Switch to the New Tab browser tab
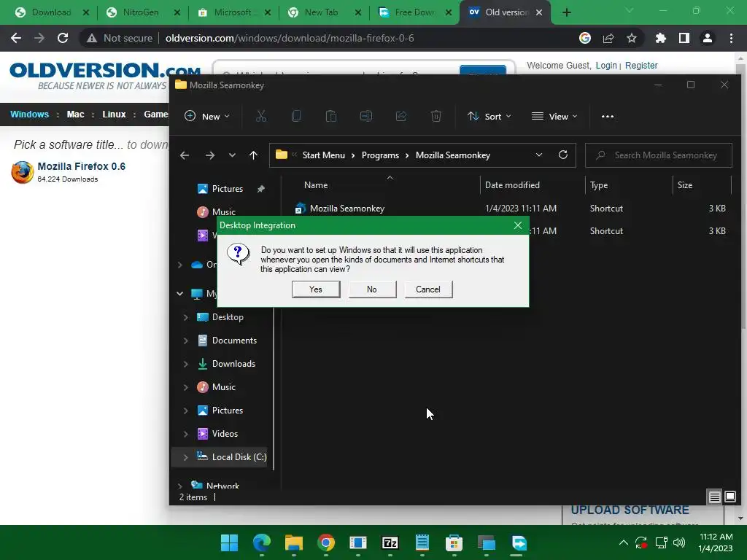This screenshot has width=747, height=560. (321, 12)
